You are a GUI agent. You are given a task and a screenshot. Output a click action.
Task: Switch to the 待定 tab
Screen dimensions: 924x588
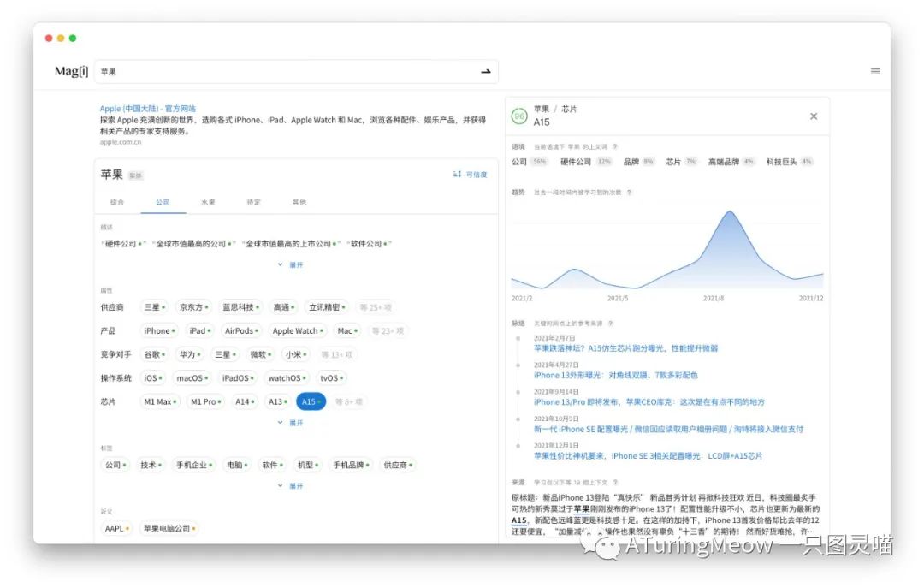[x=253, y=202]
